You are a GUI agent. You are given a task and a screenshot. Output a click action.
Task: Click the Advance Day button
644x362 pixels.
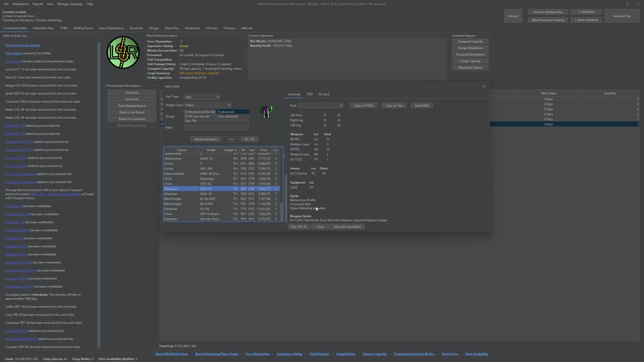[x=622, y=16]
